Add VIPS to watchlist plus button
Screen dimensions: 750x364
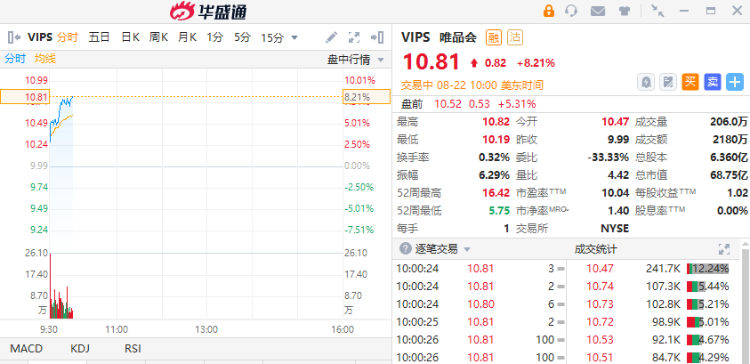coord(735,82)
